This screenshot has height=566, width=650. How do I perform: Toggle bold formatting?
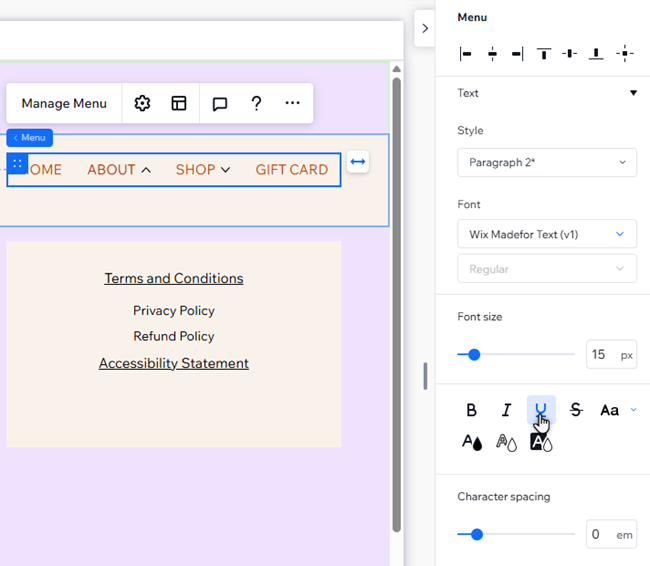pyautogui.click(x=471, y=410)
